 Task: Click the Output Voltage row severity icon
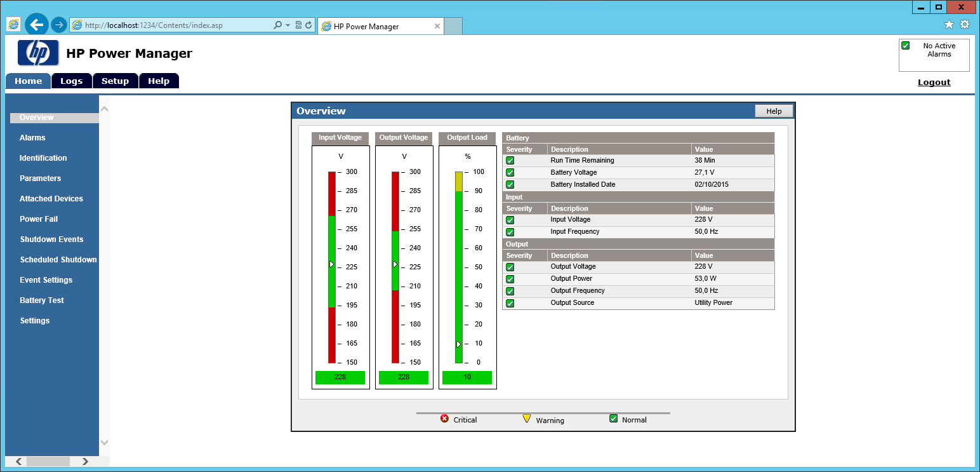coord(510,267)
